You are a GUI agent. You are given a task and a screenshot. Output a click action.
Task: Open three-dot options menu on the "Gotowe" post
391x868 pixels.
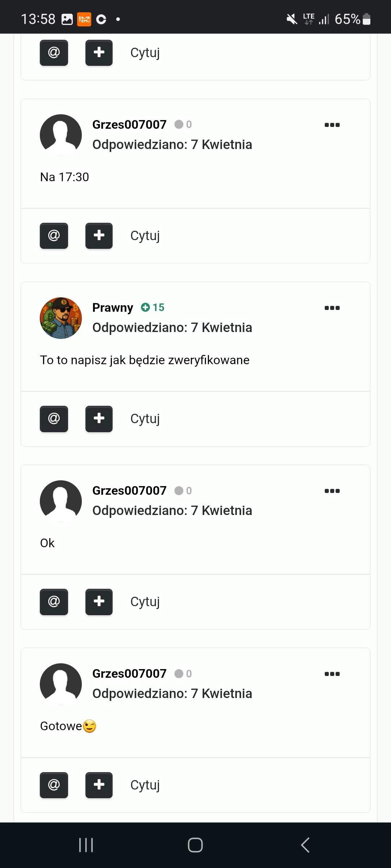pyautogui.click(x=332, y=674)
